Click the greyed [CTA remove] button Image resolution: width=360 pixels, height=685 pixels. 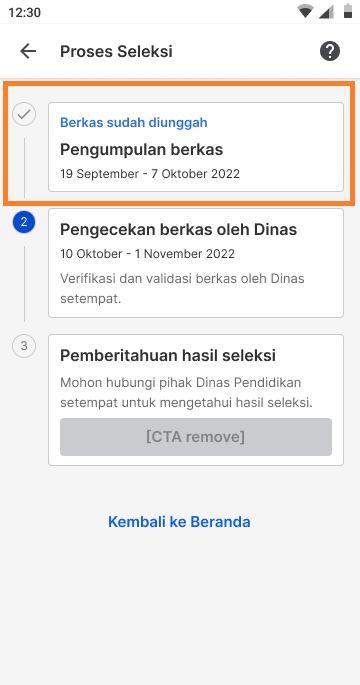pos(196,437)
